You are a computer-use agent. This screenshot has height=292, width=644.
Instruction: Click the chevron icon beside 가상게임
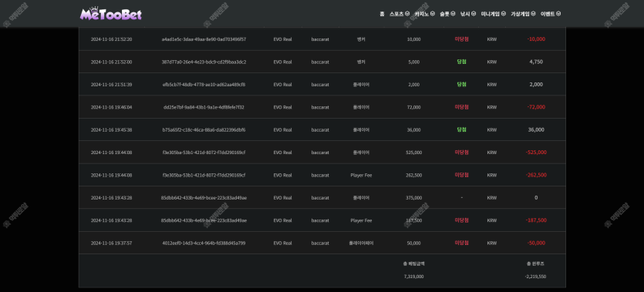point(533,14)
